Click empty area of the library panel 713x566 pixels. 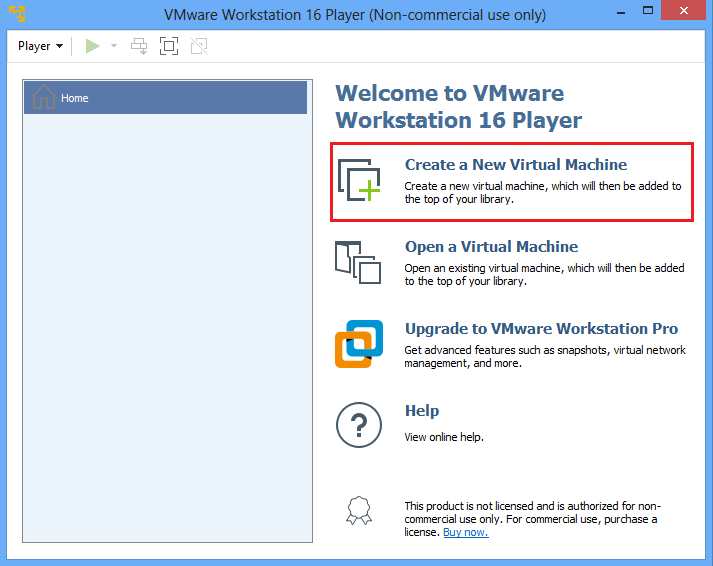[166, 330]
